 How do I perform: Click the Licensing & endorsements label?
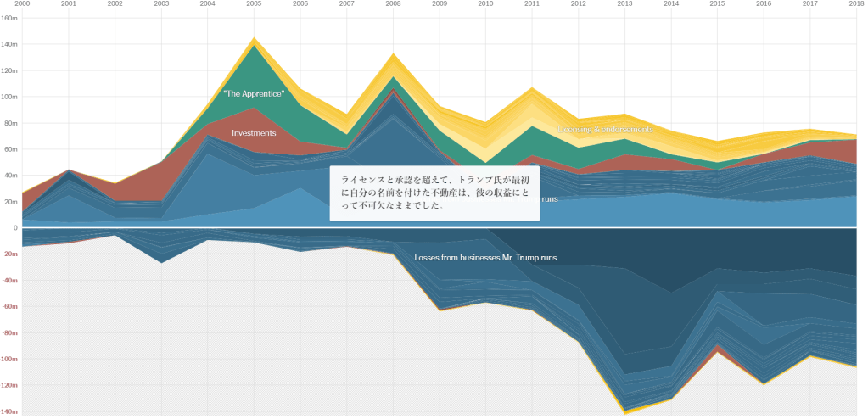point(605,129)
